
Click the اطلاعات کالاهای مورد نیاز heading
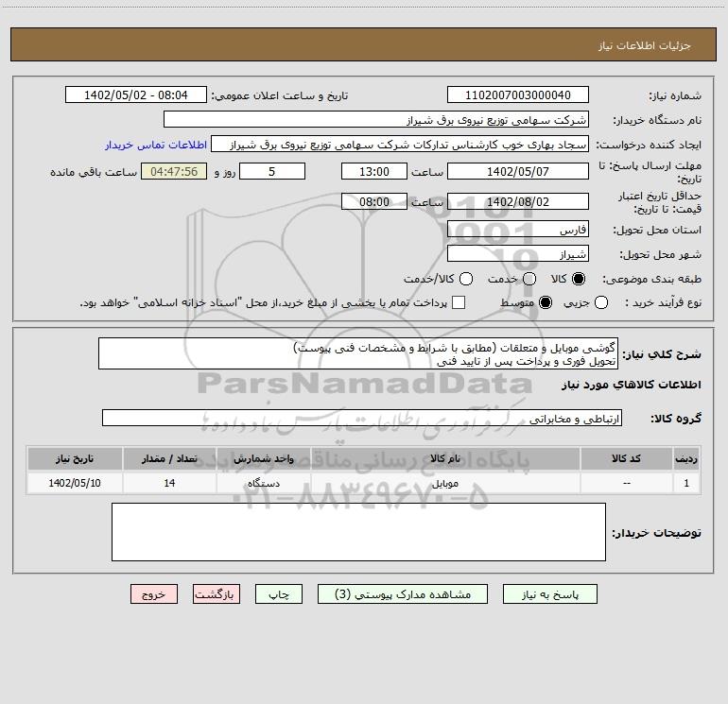[x=631, y=385]
